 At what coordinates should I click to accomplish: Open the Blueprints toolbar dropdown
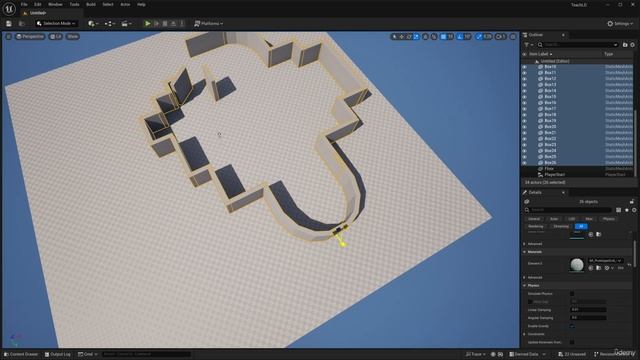click(x=110, y=24)
